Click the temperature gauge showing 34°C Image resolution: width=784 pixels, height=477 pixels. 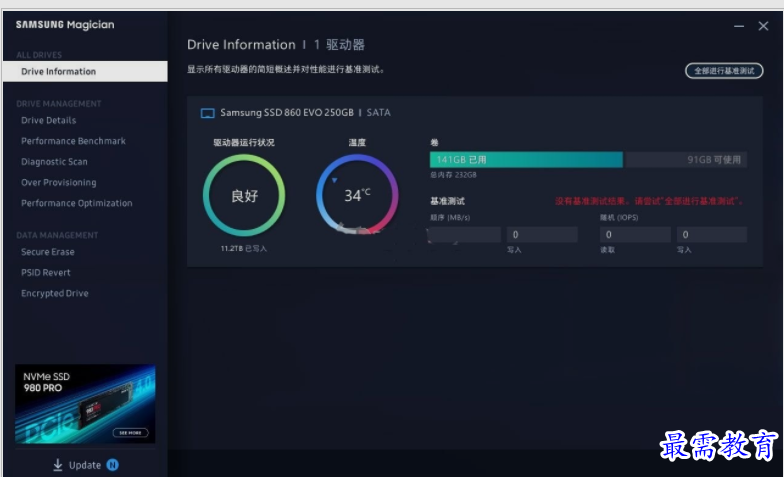(x=357, y=196)
